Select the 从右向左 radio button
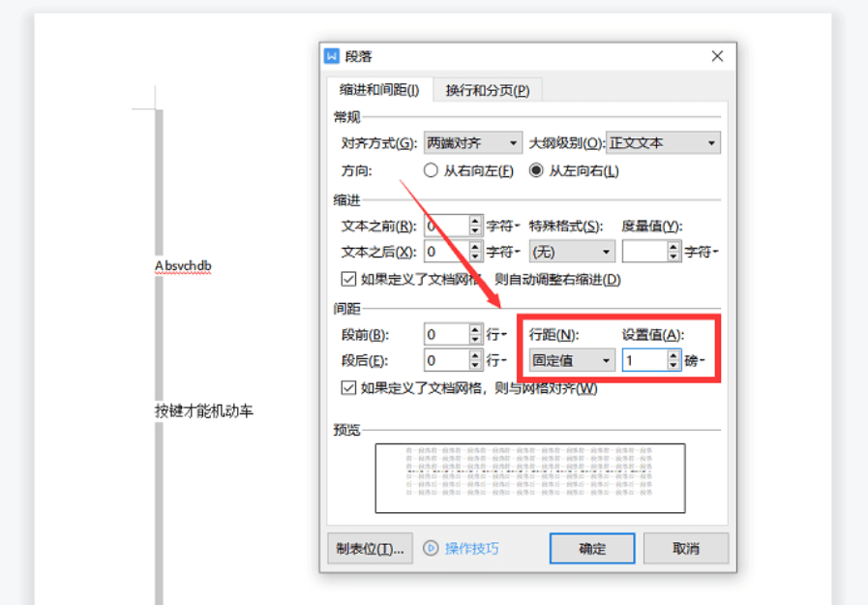The height and width of the screenshot is (606, 868). coord(432,170)
